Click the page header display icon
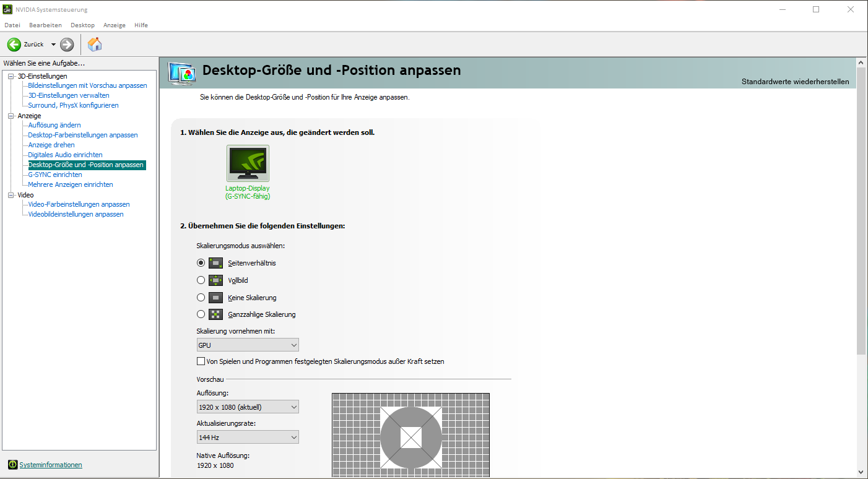 183,72
